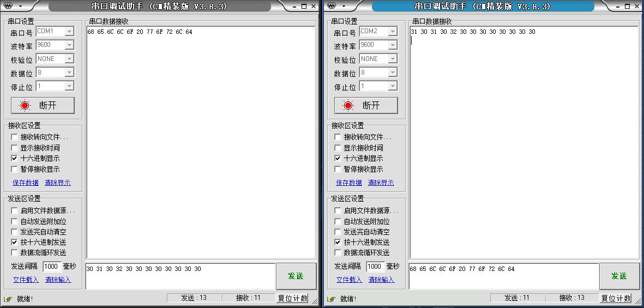
Task: Click the 清除输入 link in COM2 window
Action: pyautogui.click(x=381, y=280)
